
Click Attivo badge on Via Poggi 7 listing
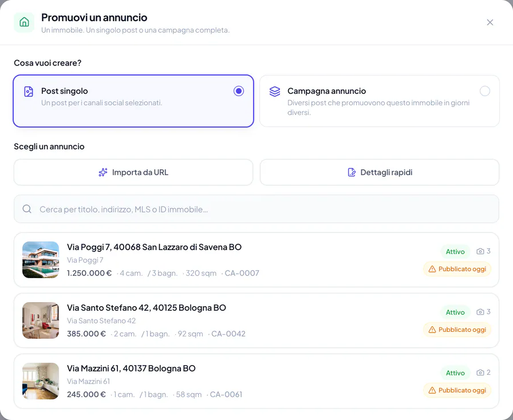pyautogui.click(x=455, y=252)
